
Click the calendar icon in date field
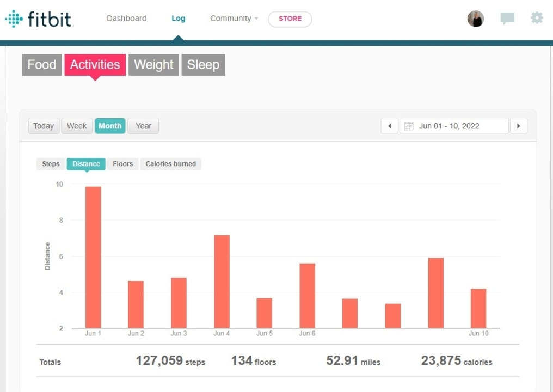click(409, 126)
